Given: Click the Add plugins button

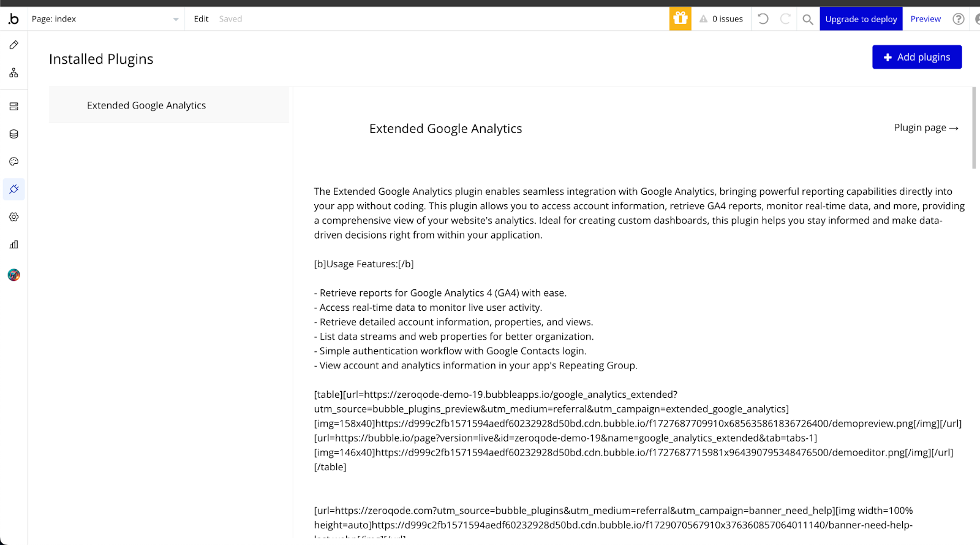Looking at the screenshot, I should tap(917, 57).
